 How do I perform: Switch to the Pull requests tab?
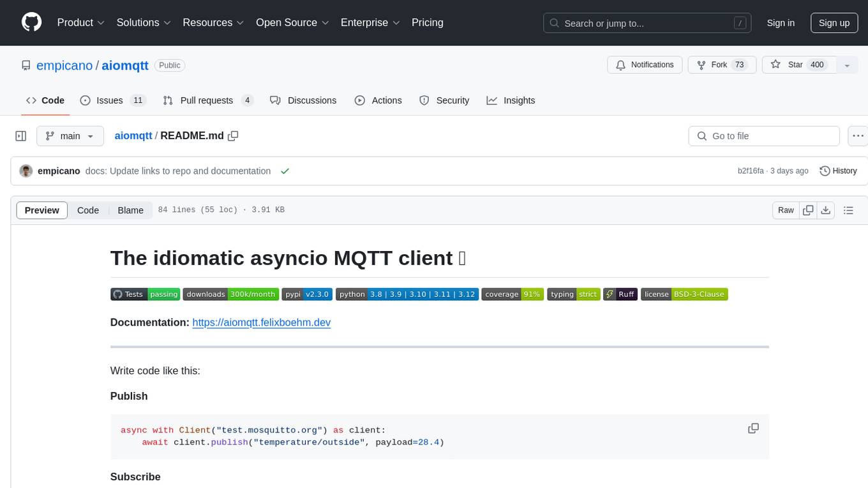208,100
